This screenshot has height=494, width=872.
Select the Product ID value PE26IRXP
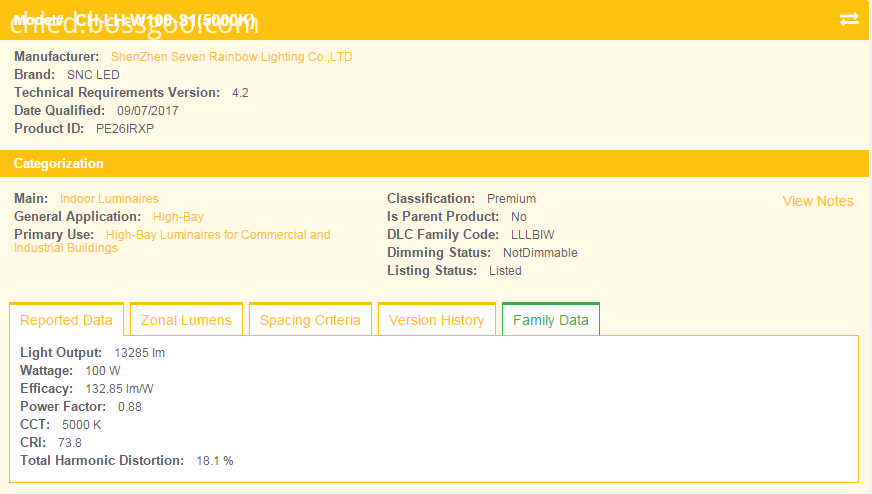click(125, 129)
